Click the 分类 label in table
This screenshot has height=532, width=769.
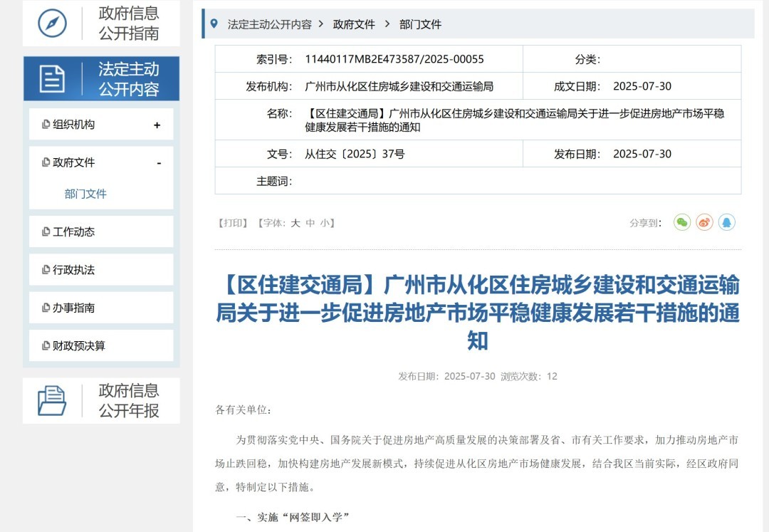point(587,59)
